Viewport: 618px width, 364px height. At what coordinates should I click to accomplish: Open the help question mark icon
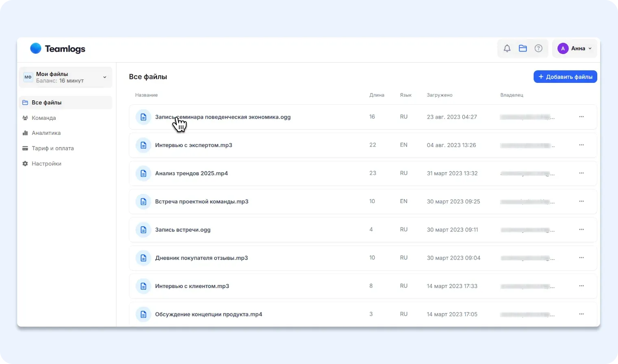coord(538,48)
